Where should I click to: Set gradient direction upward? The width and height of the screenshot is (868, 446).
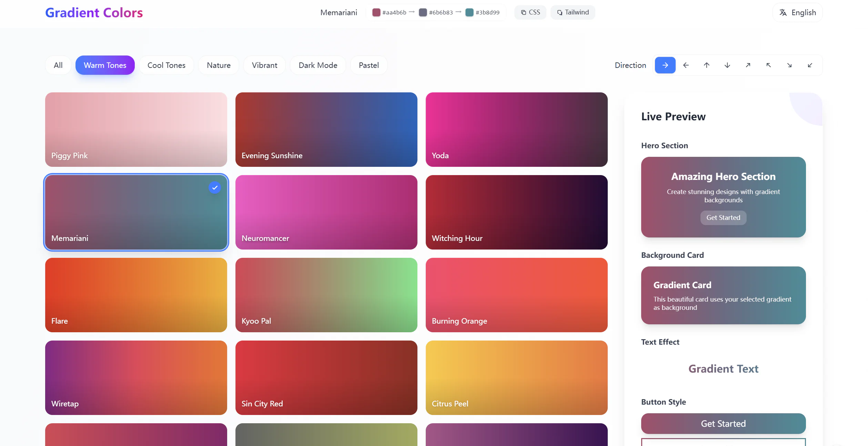pyautogui.click(x=706, y=65)
